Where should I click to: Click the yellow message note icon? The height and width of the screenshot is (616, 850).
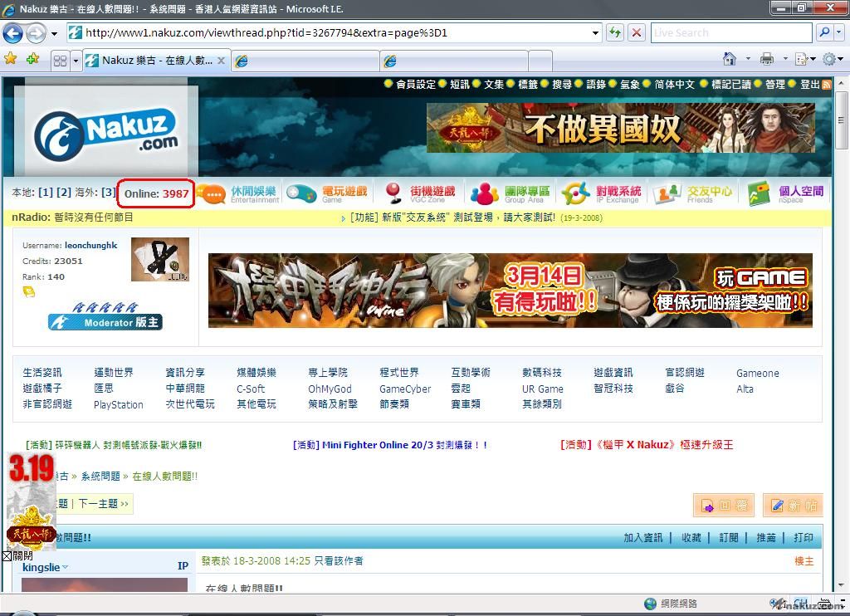point(29,292)
